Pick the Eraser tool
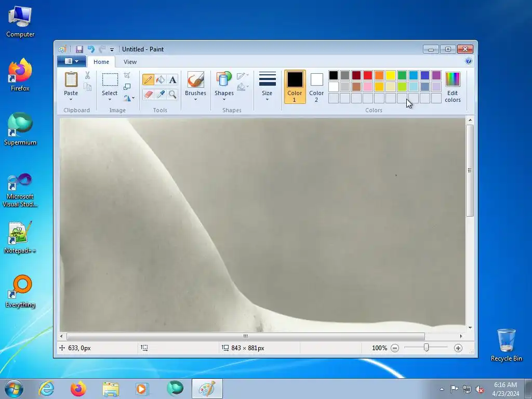The height and width of the screenshot is (399, 532). 148,95
